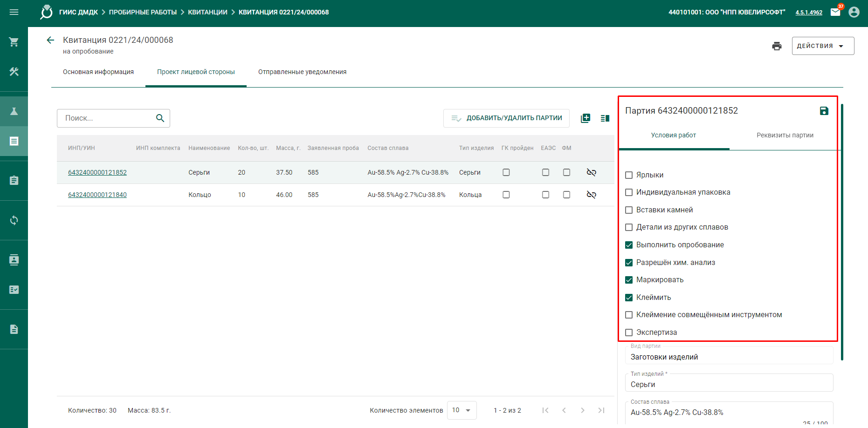Open version link 4.5.1.4962

pos(809,13)
